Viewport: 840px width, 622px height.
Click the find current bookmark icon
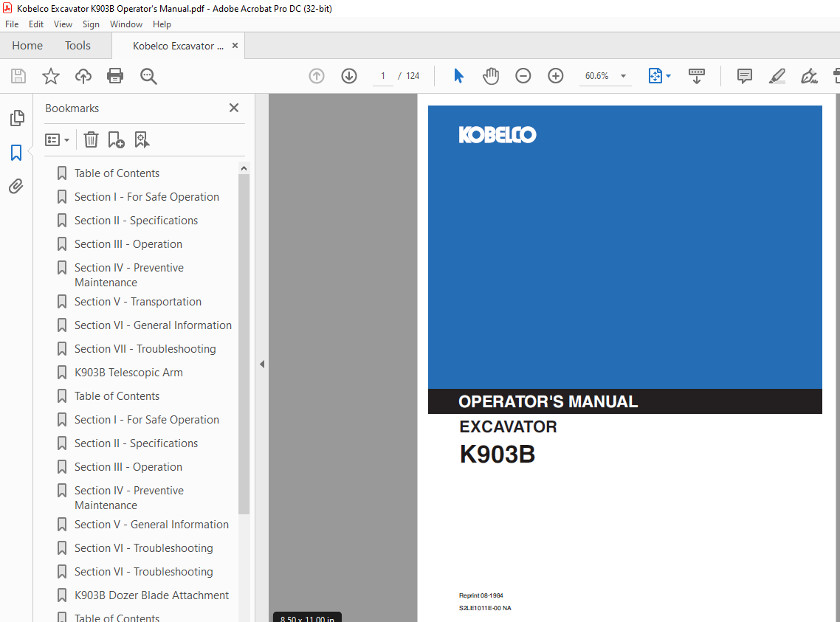tap(142, 139)
